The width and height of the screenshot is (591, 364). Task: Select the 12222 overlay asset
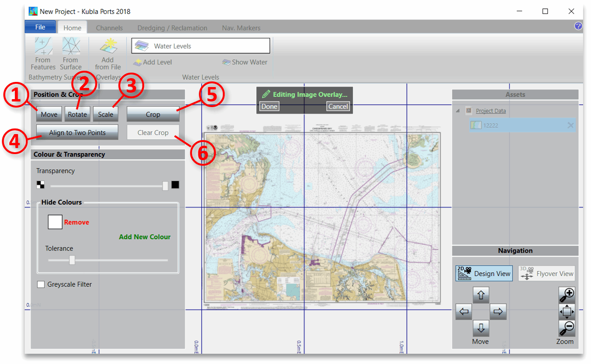[522, 125]
